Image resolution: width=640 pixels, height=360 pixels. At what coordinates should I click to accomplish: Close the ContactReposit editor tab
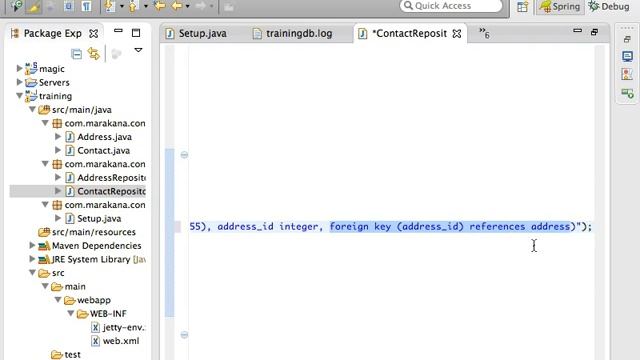[x=457, y=34]
